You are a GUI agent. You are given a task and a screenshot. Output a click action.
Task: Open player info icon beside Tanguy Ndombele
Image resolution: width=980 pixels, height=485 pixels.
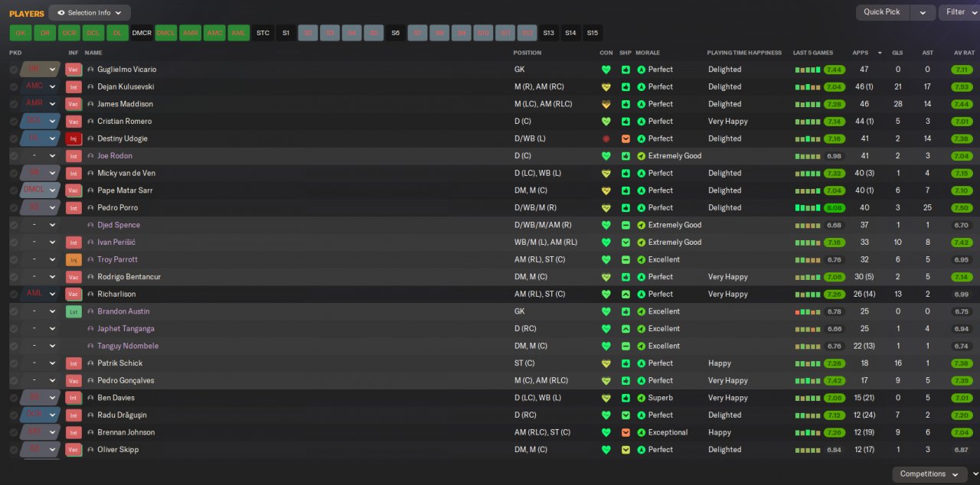90,346
